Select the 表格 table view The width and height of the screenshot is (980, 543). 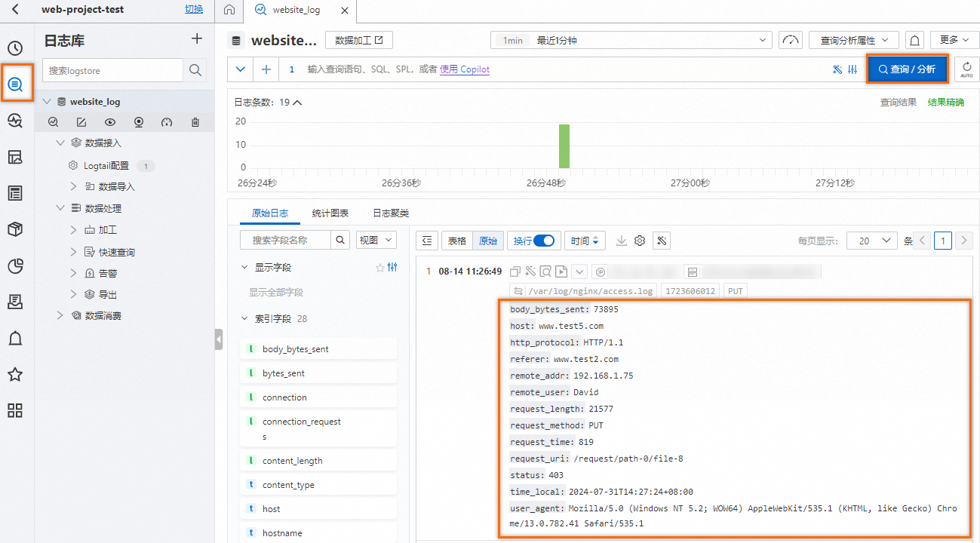coord(457,241)
